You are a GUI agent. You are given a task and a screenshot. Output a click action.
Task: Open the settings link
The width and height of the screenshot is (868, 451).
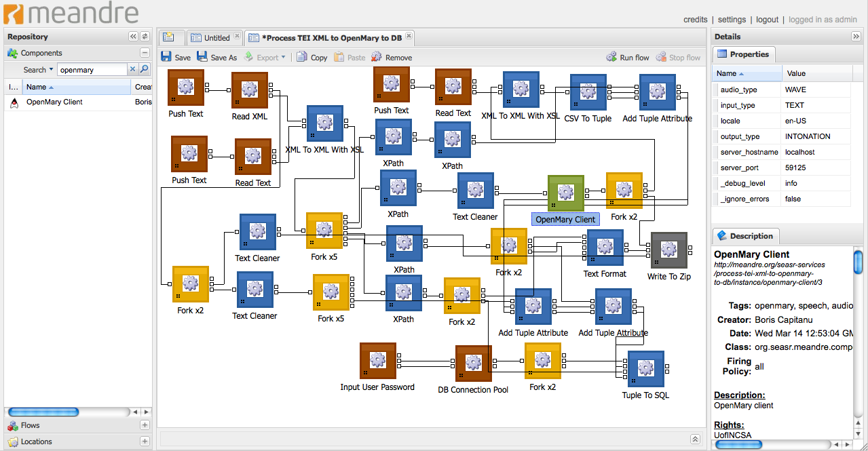point(732,20)
